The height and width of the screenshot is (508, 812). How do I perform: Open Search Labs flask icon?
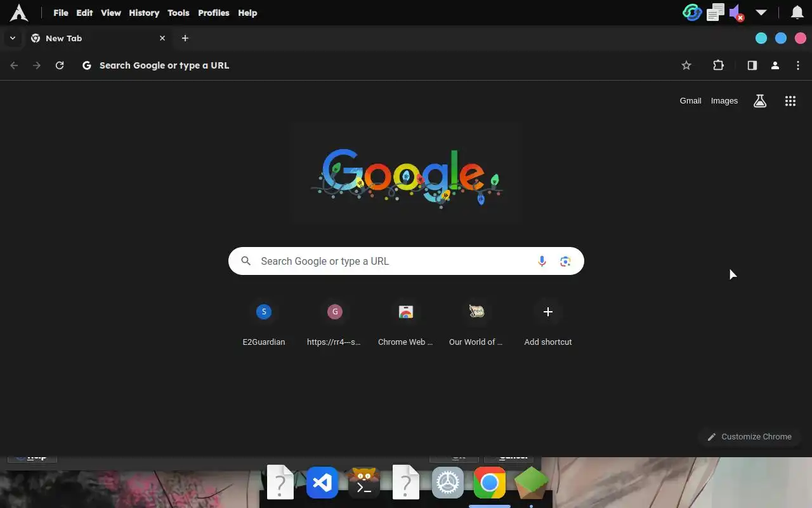[760, 101]
